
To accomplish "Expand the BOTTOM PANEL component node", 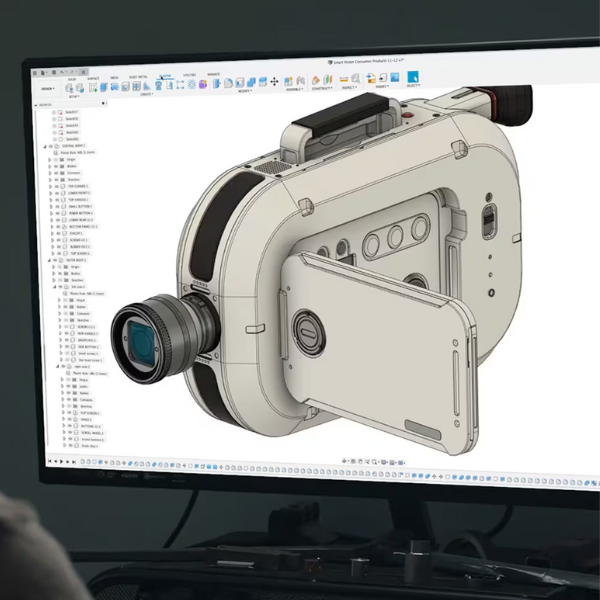I will pos(52,227).
